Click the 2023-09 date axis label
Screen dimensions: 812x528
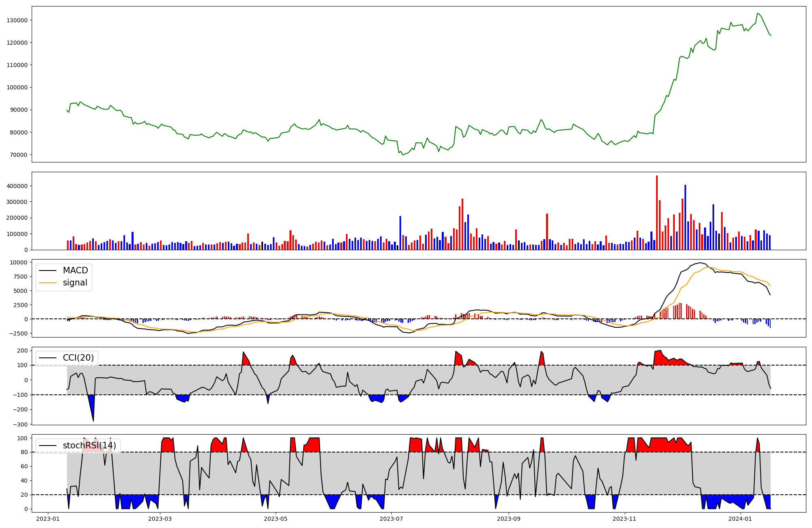coord(509,519)
